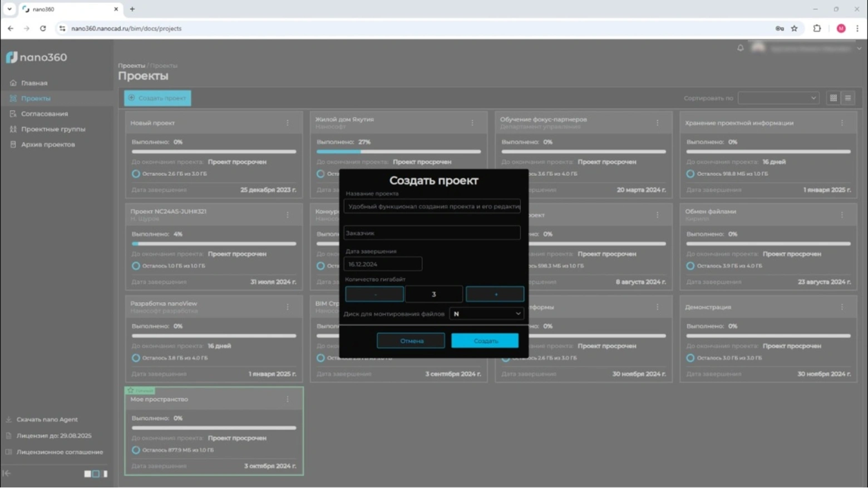This screenshot has width=868, height=488.
Task: Open Архив проектов in sidebar
Action: pos(48,144)
